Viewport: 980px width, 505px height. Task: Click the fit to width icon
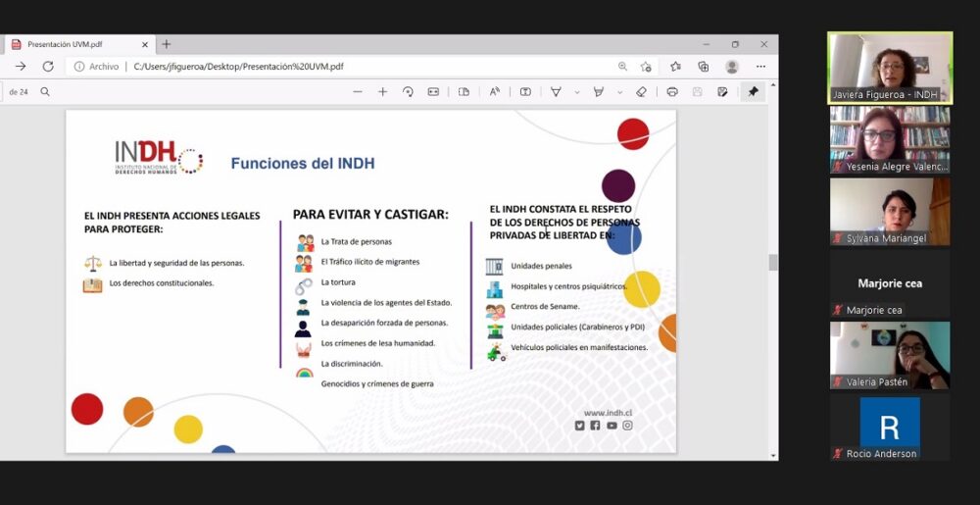pos(433,92)
